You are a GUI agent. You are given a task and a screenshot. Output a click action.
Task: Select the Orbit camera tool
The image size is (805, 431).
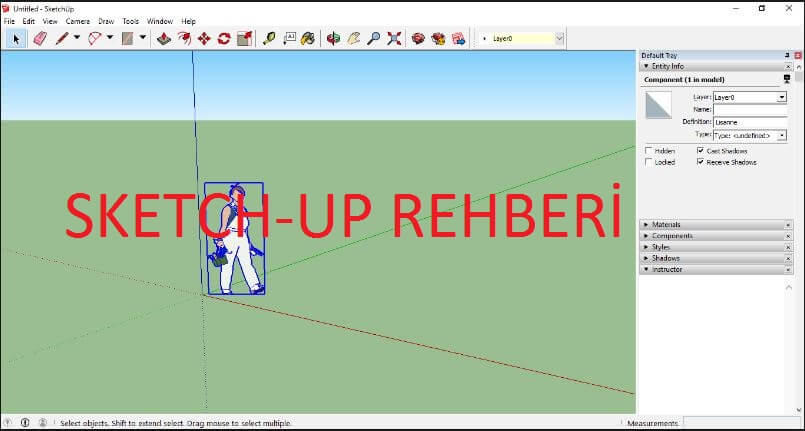coord(333,38)
